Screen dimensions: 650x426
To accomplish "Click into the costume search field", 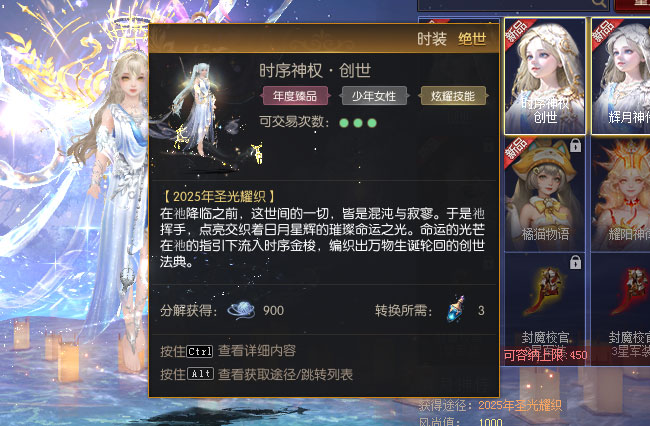I will [x=504, y=4].
